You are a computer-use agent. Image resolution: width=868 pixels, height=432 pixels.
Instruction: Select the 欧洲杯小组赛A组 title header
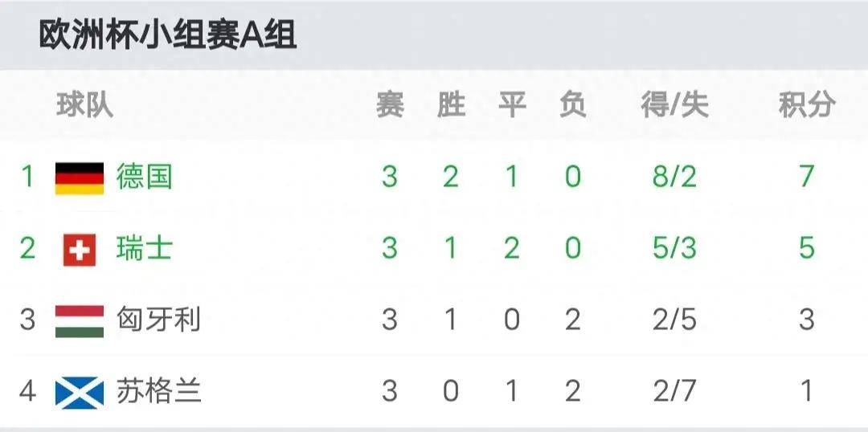coord(168,35)
